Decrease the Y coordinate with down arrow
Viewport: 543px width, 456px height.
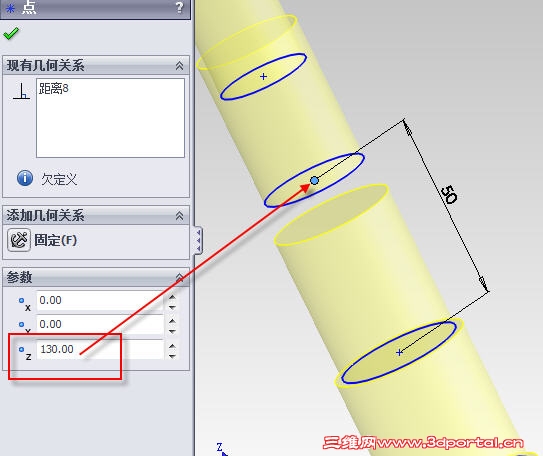click(x=172, y=332)
